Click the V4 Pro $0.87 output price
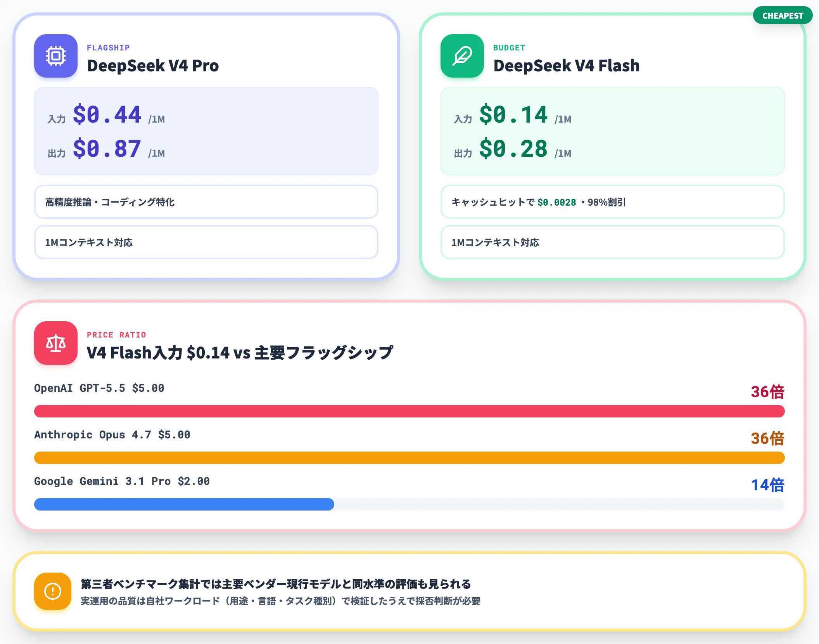819x644 pixels. coord(107,149)
